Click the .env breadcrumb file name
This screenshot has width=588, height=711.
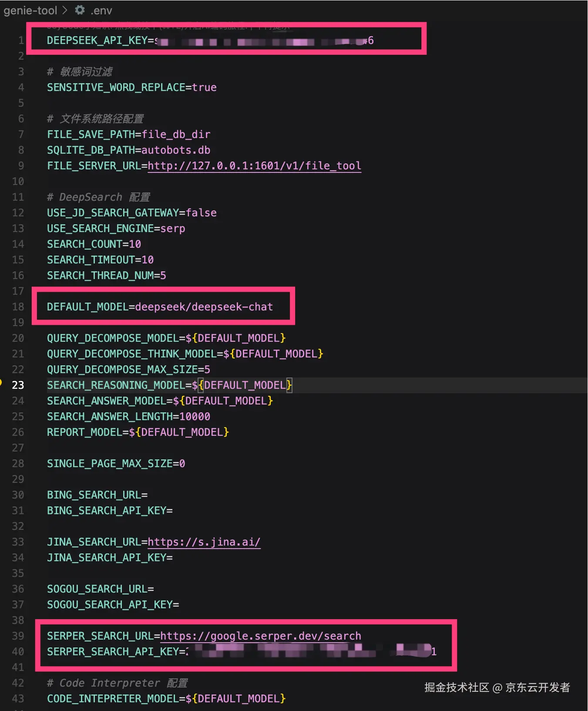click(101, 10)
